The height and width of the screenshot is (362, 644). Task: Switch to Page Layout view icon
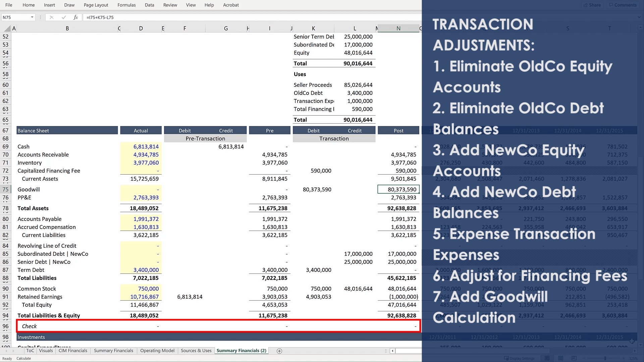[x=560, y=358]
